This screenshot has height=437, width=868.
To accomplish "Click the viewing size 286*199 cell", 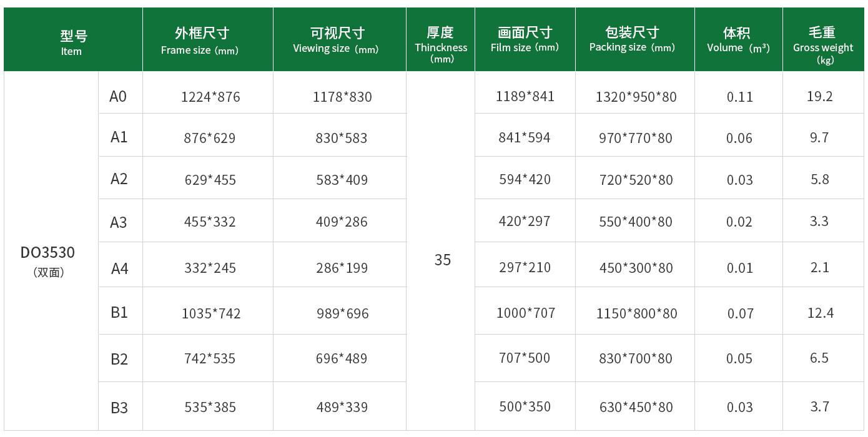I will (342, 268).
